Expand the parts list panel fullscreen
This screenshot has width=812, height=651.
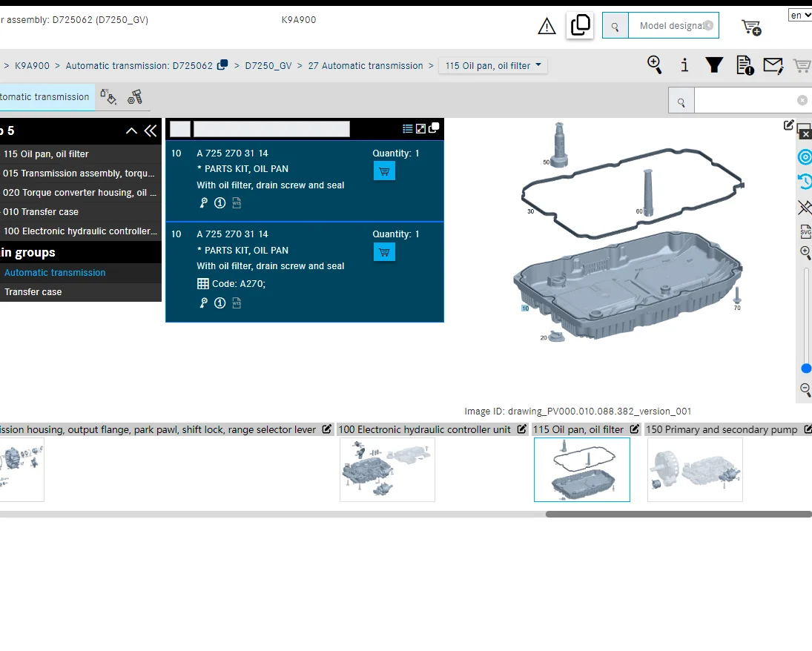[x=420, y=128]
